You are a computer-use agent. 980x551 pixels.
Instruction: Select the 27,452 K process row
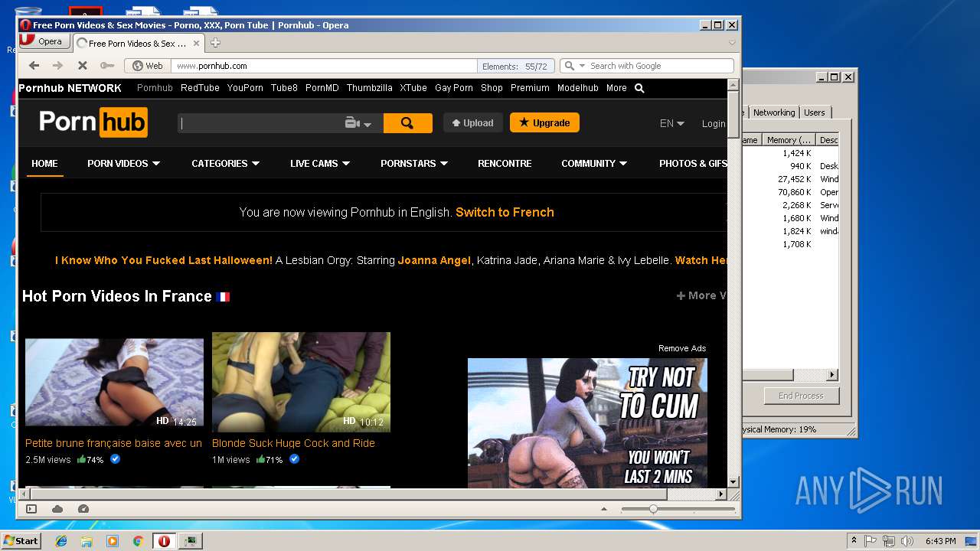tap(791, 179)
